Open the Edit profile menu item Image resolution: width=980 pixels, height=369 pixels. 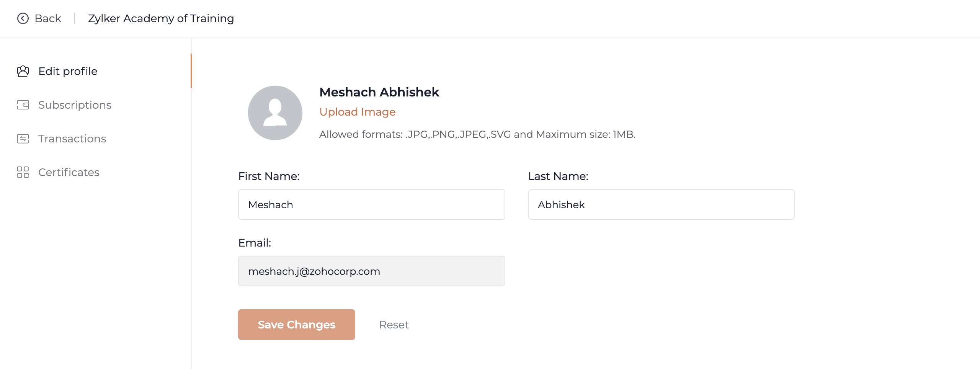[68, 71]
